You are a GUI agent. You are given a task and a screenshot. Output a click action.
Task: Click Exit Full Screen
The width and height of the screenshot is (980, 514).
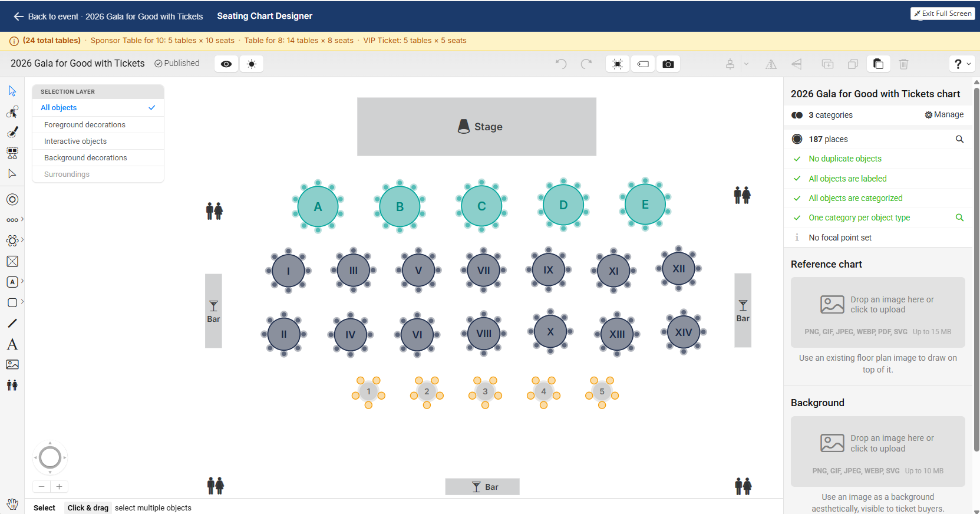[x=943, y=14]
